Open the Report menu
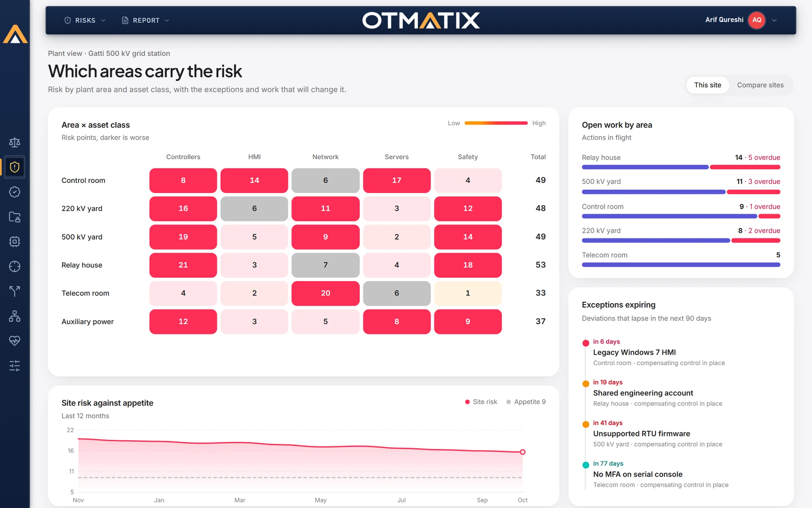Viewport: 812px width, 508px height. click(145, 20)
